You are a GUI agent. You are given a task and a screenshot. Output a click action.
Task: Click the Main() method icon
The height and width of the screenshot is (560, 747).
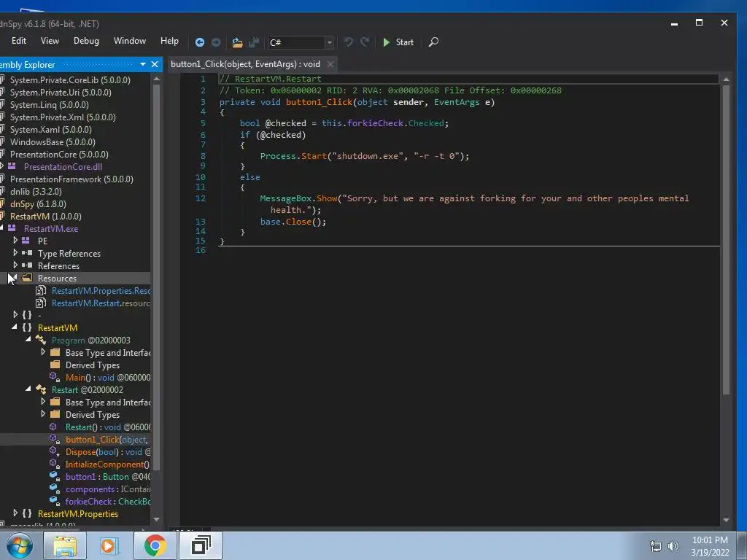(55, 377)
